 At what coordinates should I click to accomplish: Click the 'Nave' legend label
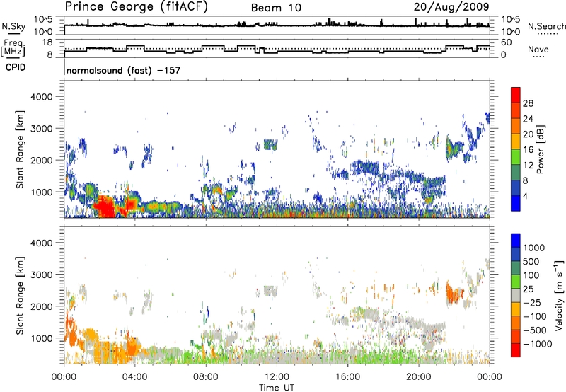(x=538, y=49)
